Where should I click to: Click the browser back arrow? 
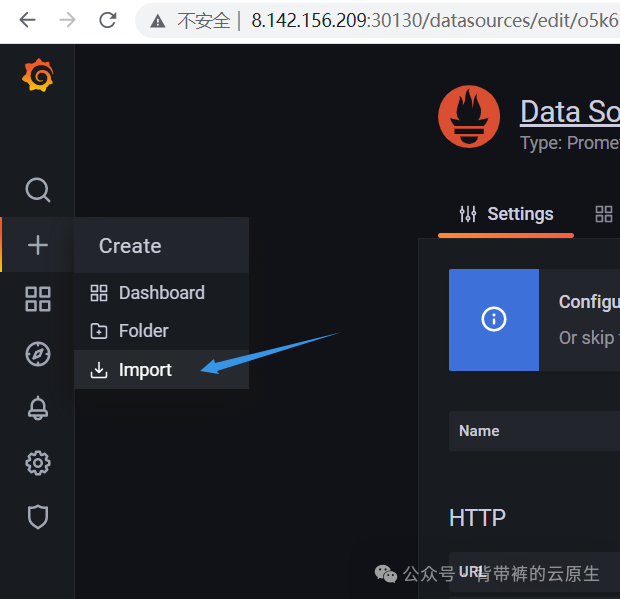[x=27, y=20]
